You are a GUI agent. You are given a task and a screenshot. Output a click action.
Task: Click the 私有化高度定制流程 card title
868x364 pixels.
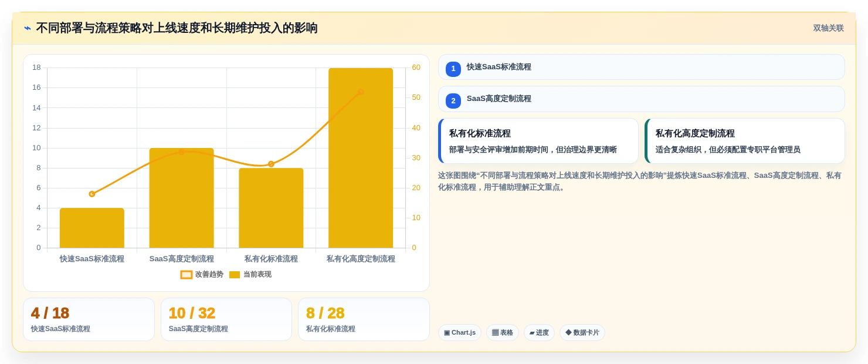695,133
